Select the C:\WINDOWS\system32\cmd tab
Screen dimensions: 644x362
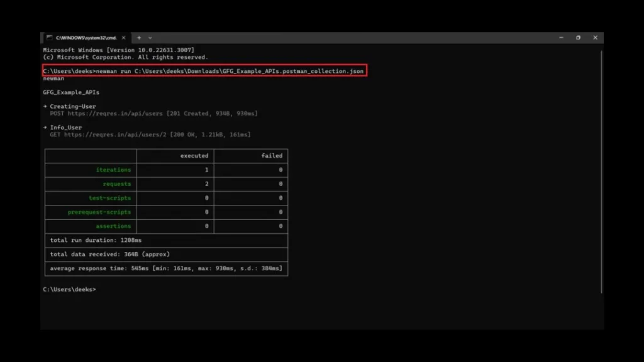coord(85,38)
